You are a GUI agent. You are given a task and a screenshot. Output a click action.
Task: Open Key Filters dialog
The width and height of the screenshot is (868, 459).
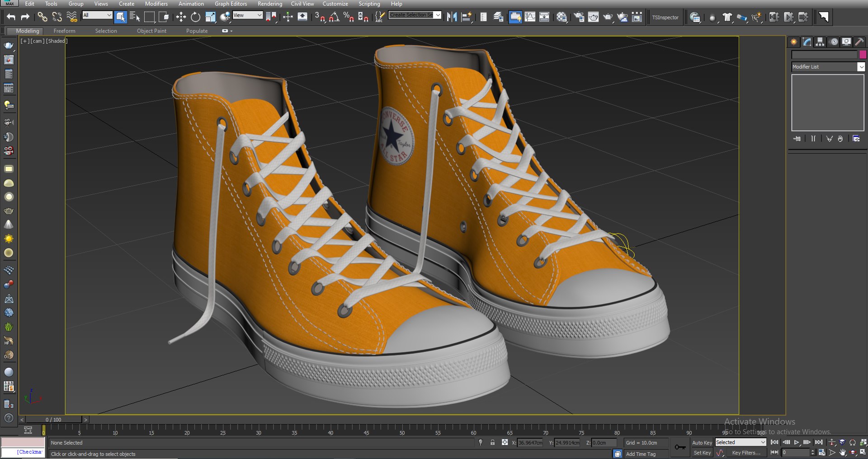click(746, 453)
